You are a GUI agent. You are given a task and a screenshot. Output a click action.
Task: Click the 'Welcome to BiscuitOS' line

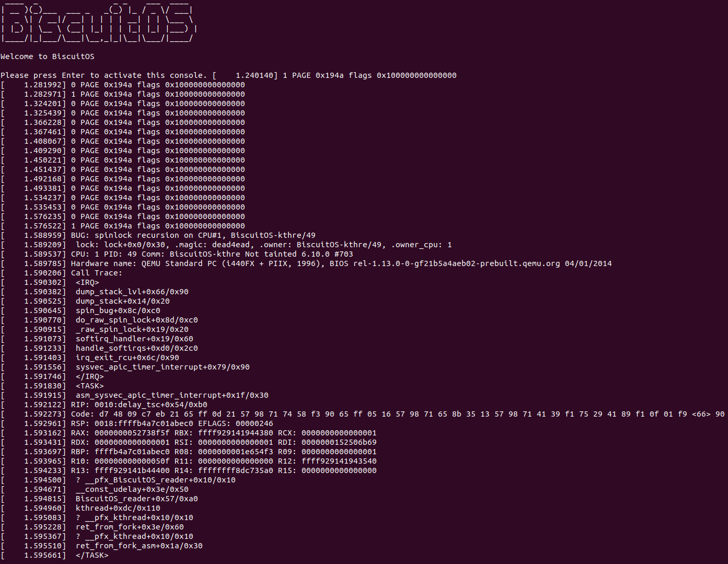pyautogui.click(x=48, y=56)
